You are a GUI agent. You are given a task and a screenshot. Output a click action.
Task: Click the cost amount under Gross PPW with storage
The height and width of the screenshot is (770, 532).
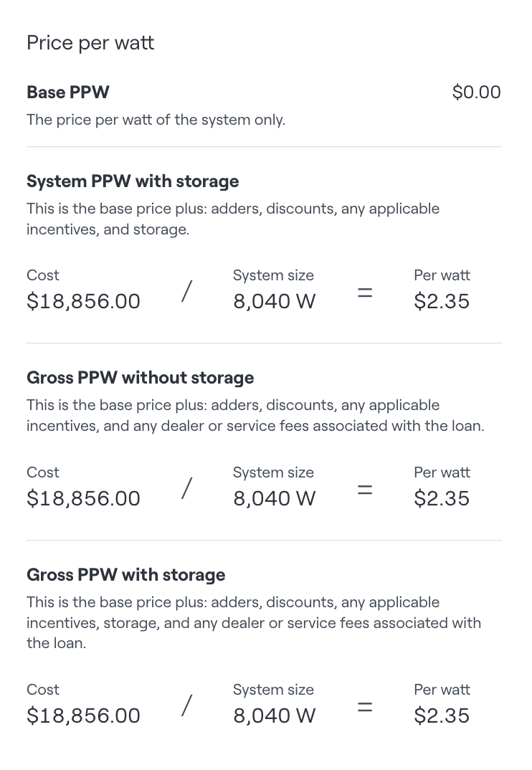click(83, 716)
